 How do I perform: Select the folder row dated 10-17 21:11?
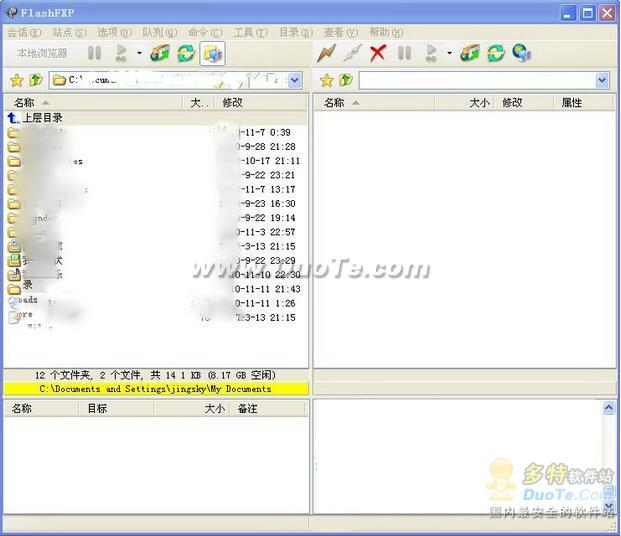point(156,161)
